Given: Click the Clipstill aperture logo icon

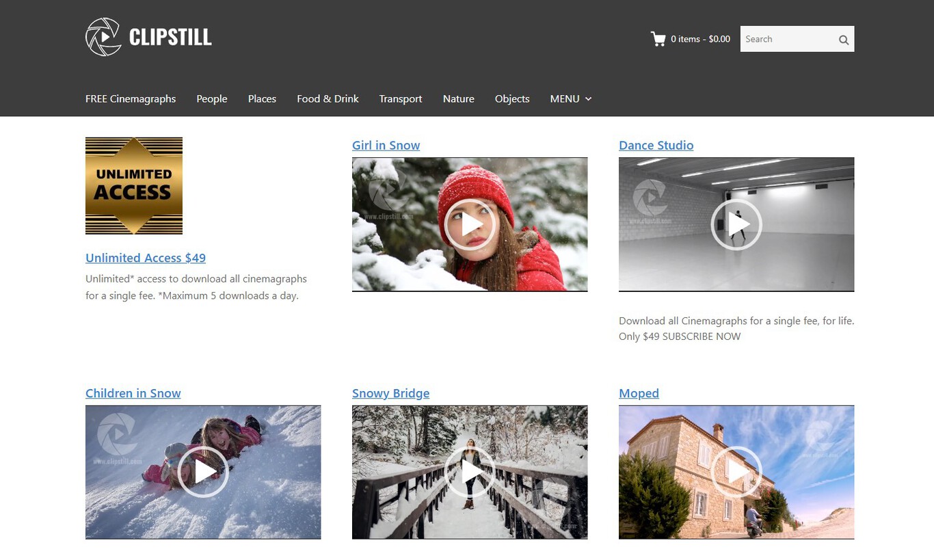Looking at the screenshot, I should (103, 37).
